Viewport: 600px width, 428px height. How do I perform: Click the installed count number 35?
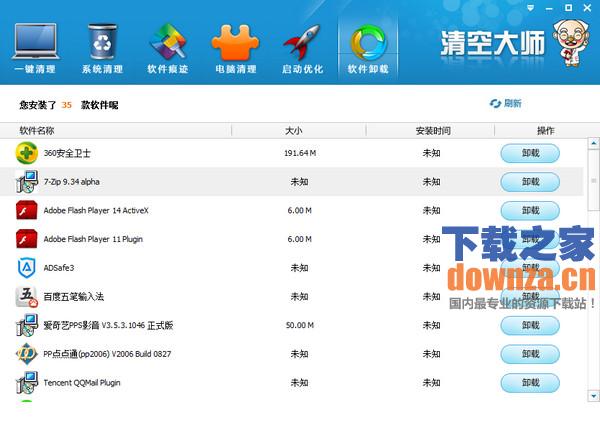pyautogui.click(x=67, y=105)
